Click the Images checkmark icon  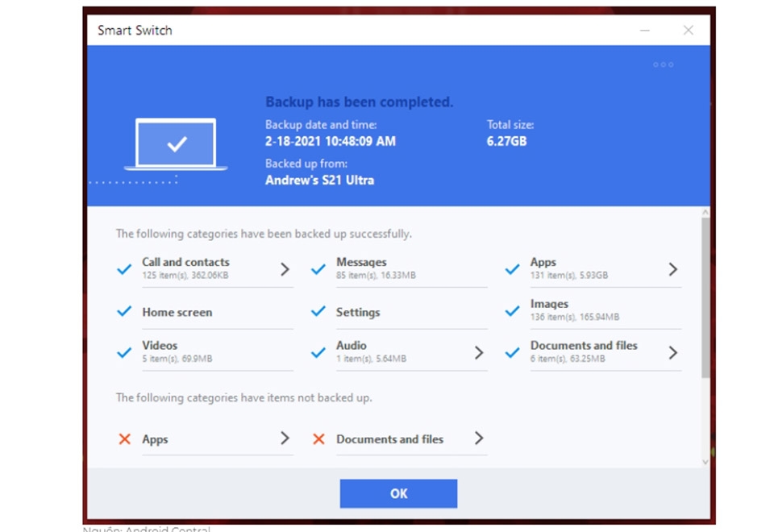pyautogui.click(x=513, y=311)
